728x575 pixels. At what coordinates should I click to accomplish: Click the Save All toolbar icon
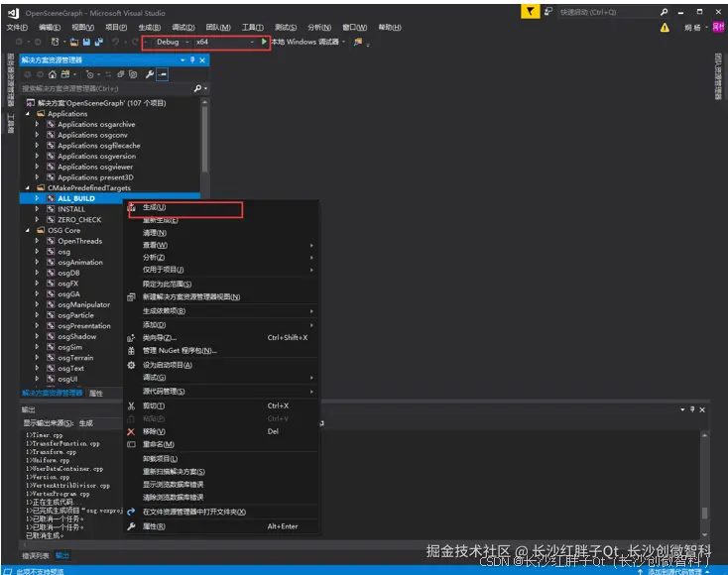98,42
